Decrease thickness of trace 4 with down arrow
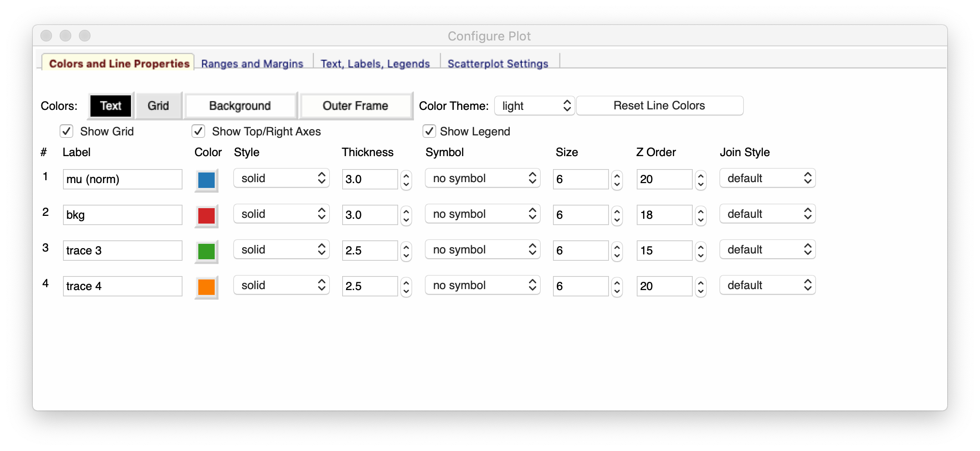The height and width of the screenshot is (451, 980). [x=406, y=291]
